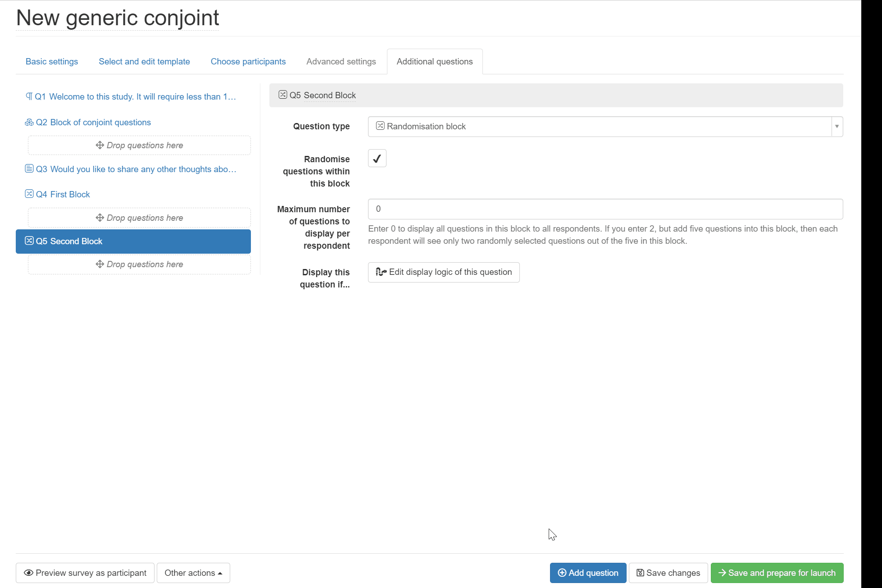Open the Randomisation block combo box
The image size is (882, 588).
[605, 127]
